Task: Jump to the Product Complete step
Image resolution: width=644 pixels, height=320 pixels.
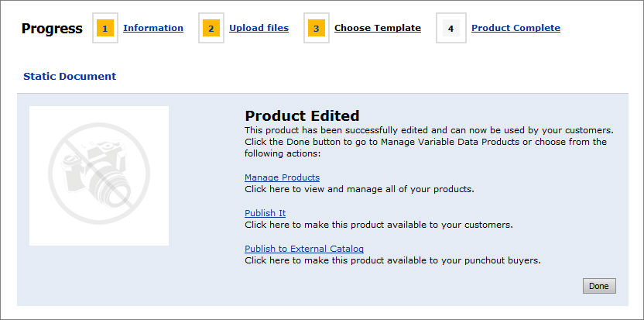Action: click(516, 28)
